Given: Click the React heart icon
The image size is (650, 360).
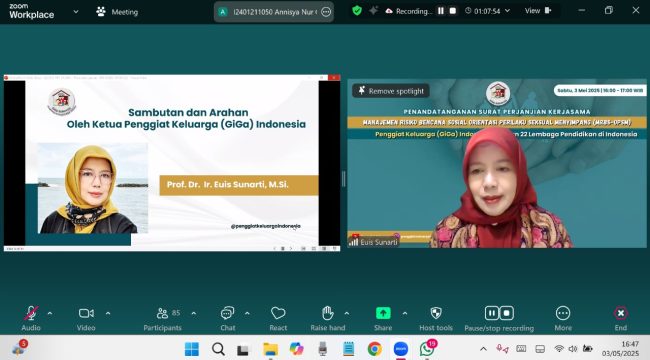Looking at the screenshot, I should 278,313.
